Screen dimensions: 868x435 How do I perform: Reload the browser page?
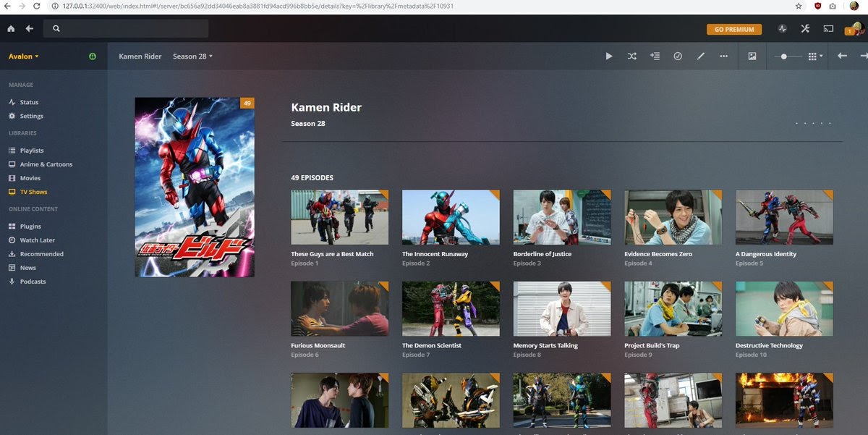(x=38, y=6)
